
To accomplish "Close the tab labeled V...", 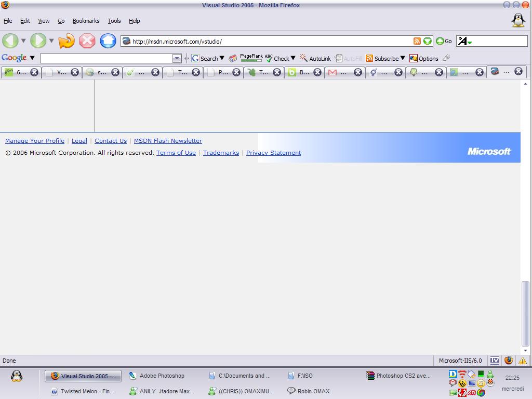I will point(75,72).
